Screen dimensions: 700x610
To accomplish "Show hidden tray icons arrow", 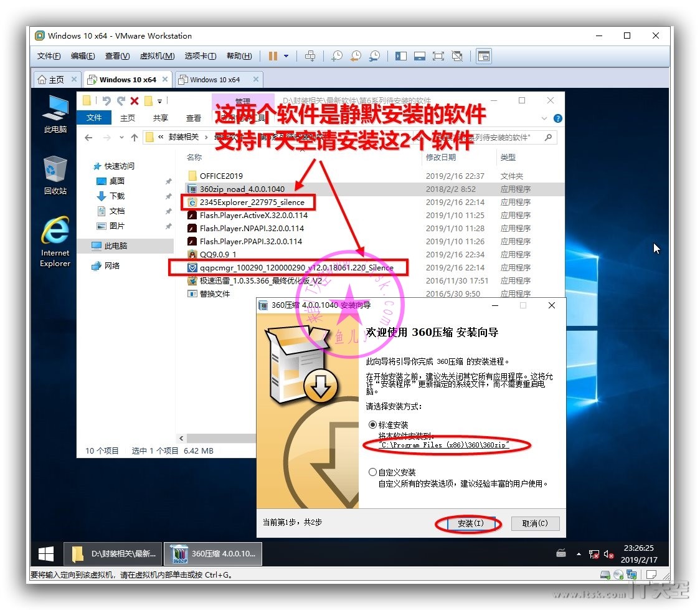I will (x=579, y=554).
